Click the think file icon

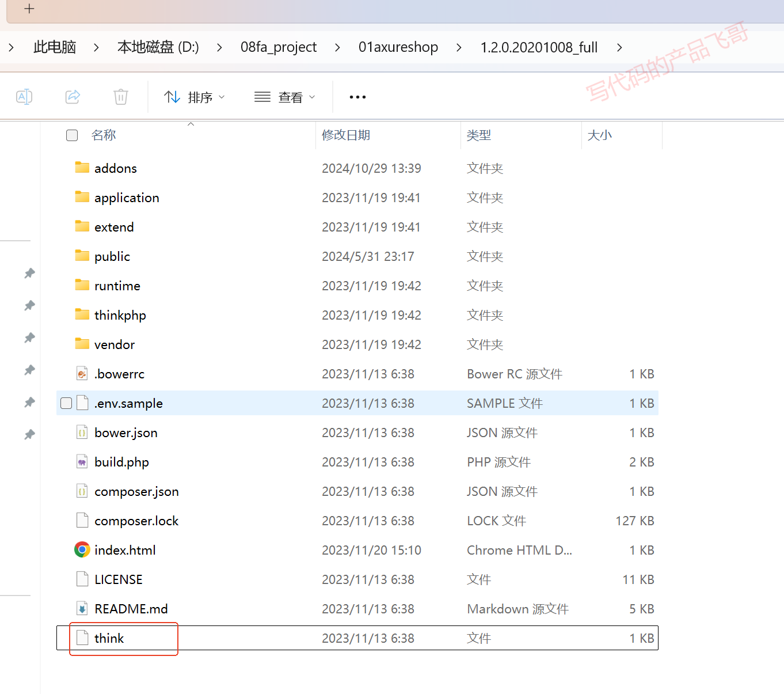tap(82, 638)
